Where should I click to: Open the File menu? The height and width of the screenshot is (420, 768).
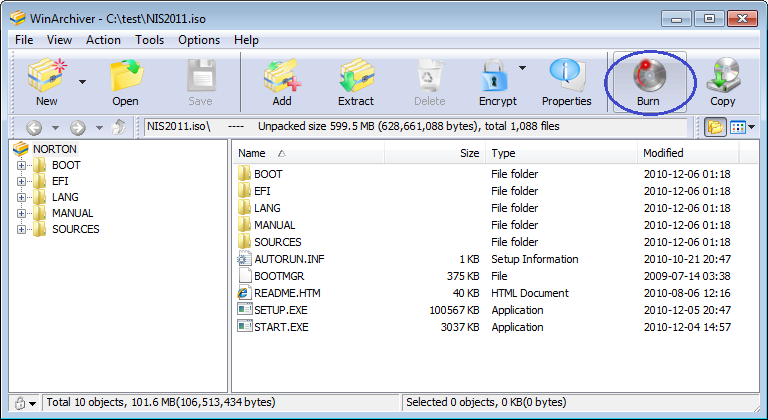point(24,40)
